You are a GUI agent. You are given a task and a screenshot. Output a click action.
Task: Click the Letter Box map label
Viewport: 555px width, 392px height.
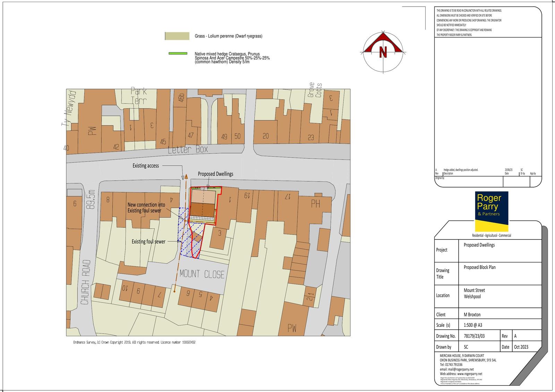(188, 150)
